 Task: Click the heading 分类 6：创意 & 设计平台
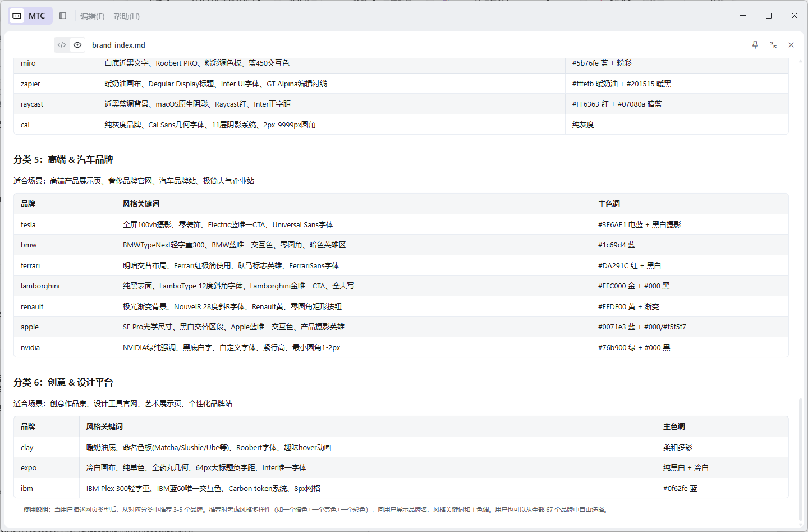coord(63,383)
